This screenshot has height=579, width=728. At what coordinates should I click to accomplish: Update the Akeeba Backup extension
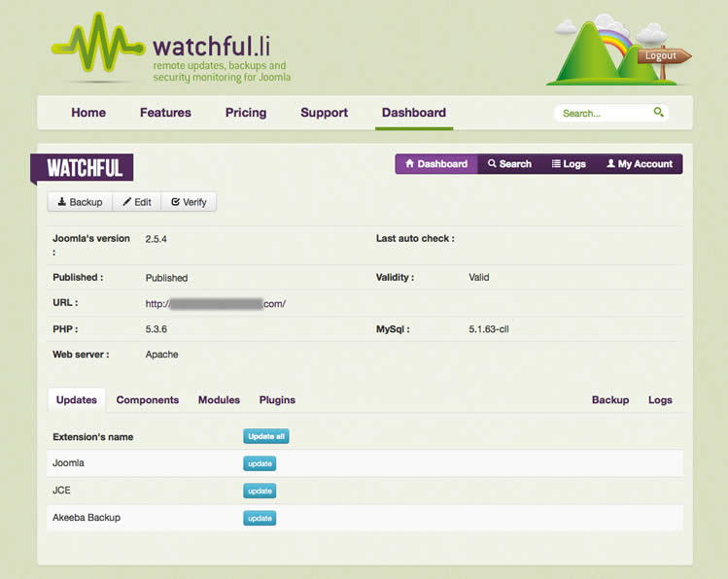(260, 518)
